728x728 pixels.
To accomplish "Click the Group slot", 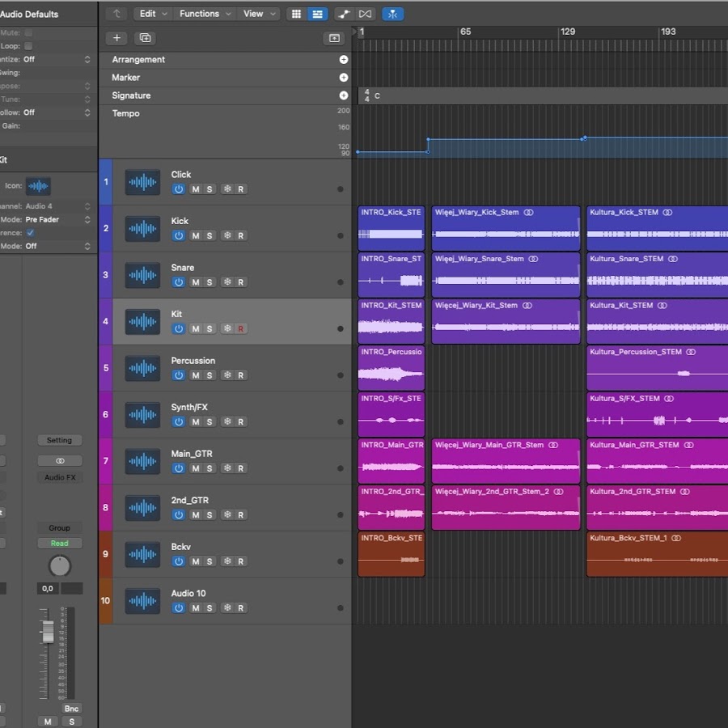I will [60, 528].
